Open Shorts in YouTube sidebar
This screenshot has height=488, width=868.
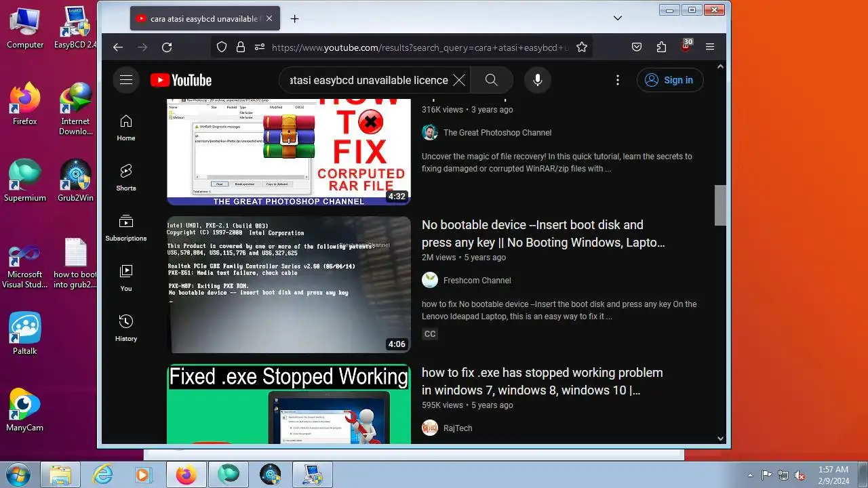[126, 178]
